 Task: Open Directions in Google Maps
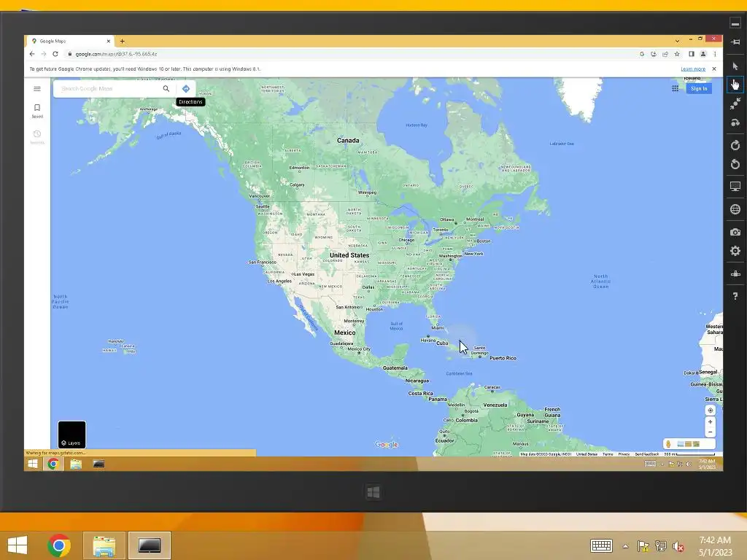[186, 88]
